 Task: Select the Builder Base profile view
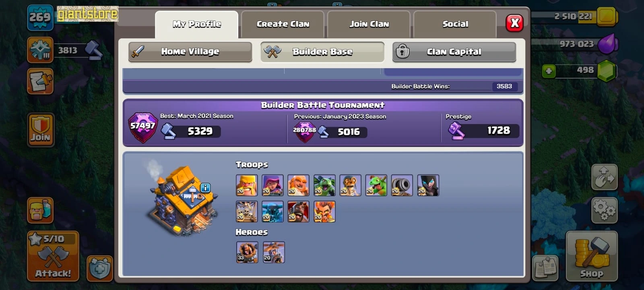coord(322,52)
